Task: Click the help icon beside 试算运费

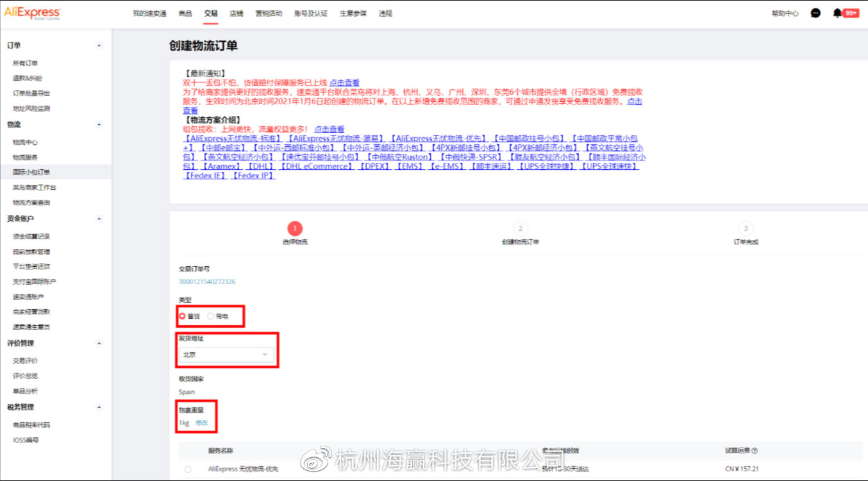Action: (755, 451)
